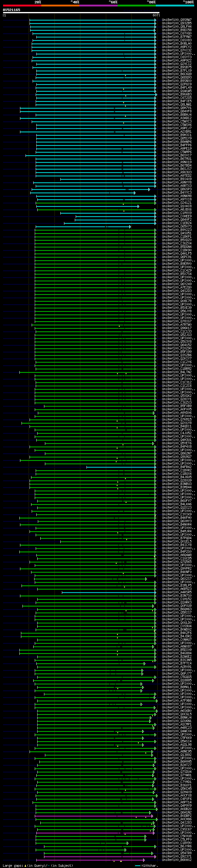Screen dimensions: 197x868
Task: Select the UniRef100_Q70I32 label
Action: [x=177, y=50]
